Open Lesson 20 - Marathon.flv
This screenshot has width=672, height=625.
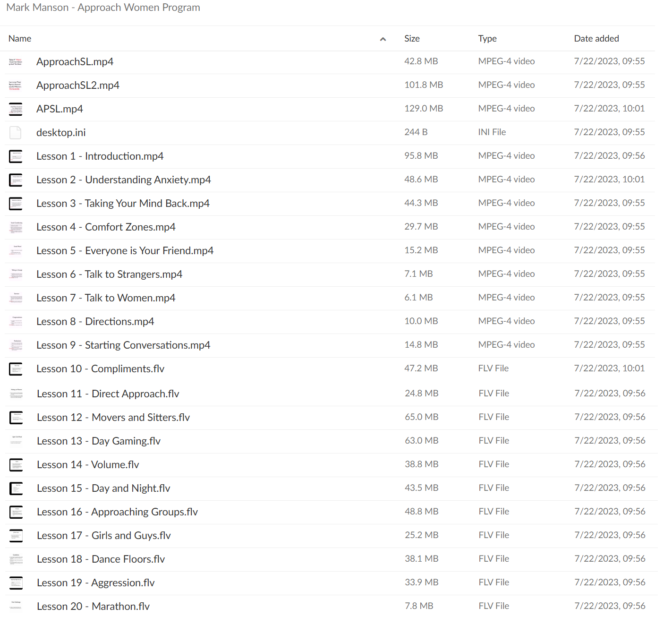(x=93, y=607)
